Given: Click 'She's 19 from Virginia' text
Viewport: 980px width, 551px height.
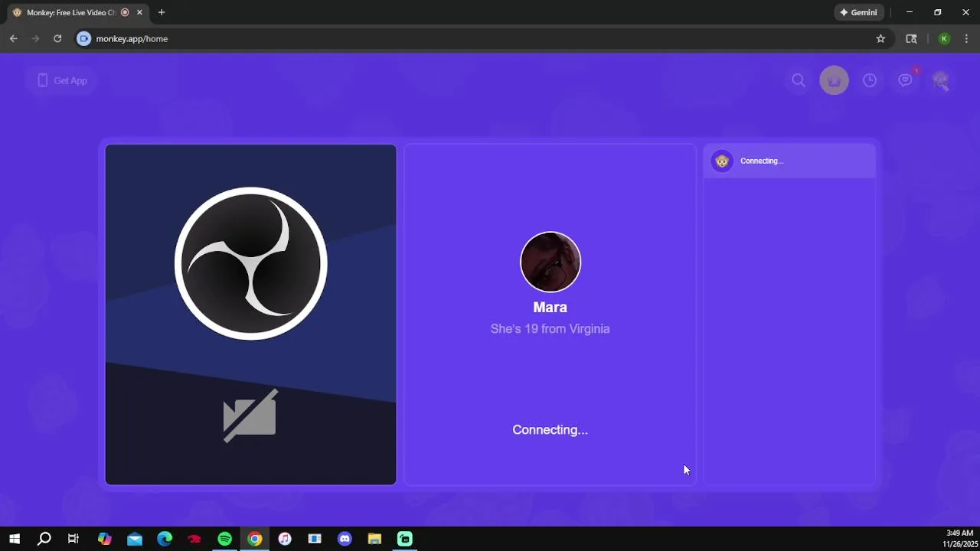Looking at the screenshot, I should click(x=550, y=328).
